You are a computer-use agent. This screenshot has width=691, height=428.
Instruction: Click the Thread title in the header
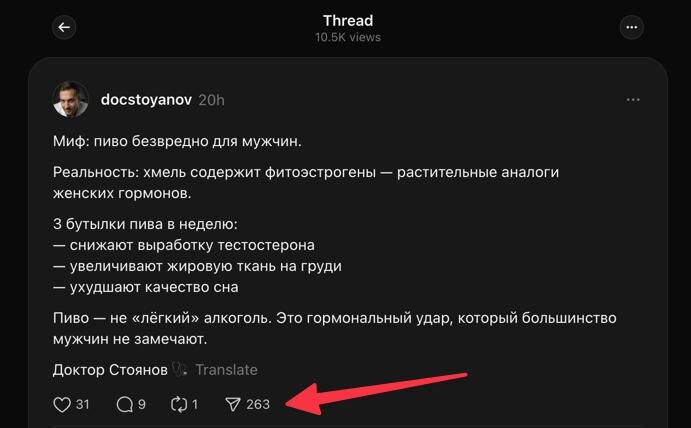coord(348,20)
